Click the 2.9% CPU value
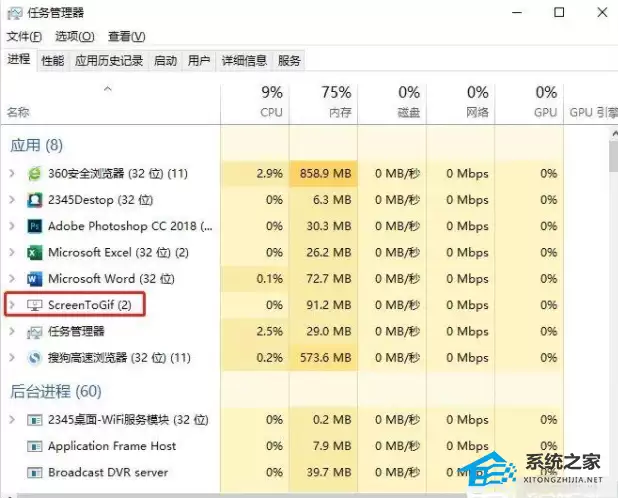 coord(270,173)
